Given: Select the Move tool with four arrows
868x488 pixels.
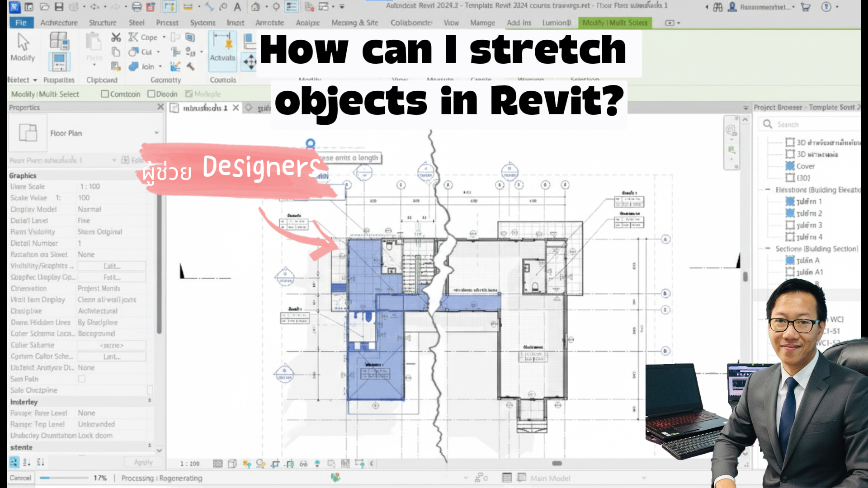Looking at the screenshot, I should tap(250, 61).
